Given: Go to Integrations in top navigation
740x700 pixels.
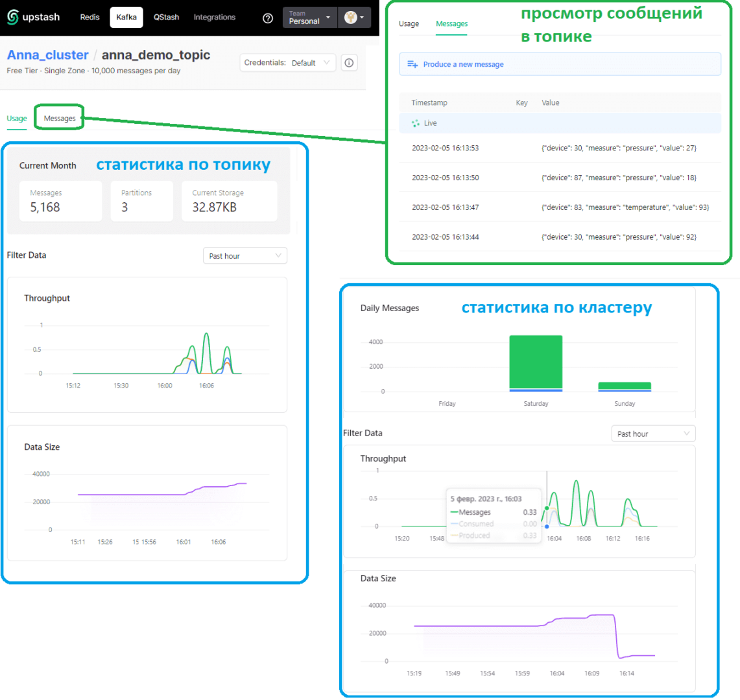Looking at the screenshot, I should pyautogui.click(x=214, y=17).
